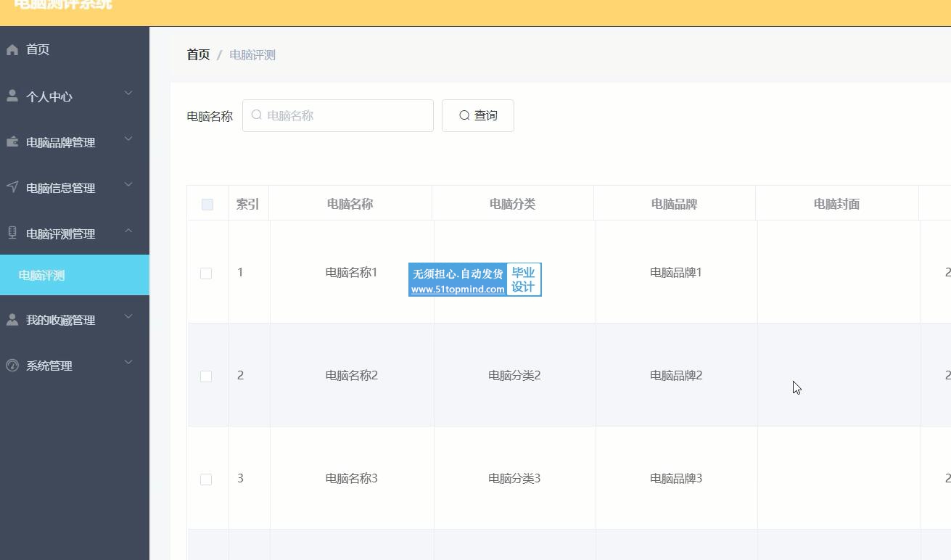Screen dimensions: 951x560
Task: Expand 电脑信息管理 using its chevron arrow
Action: [x=128, y=185]
